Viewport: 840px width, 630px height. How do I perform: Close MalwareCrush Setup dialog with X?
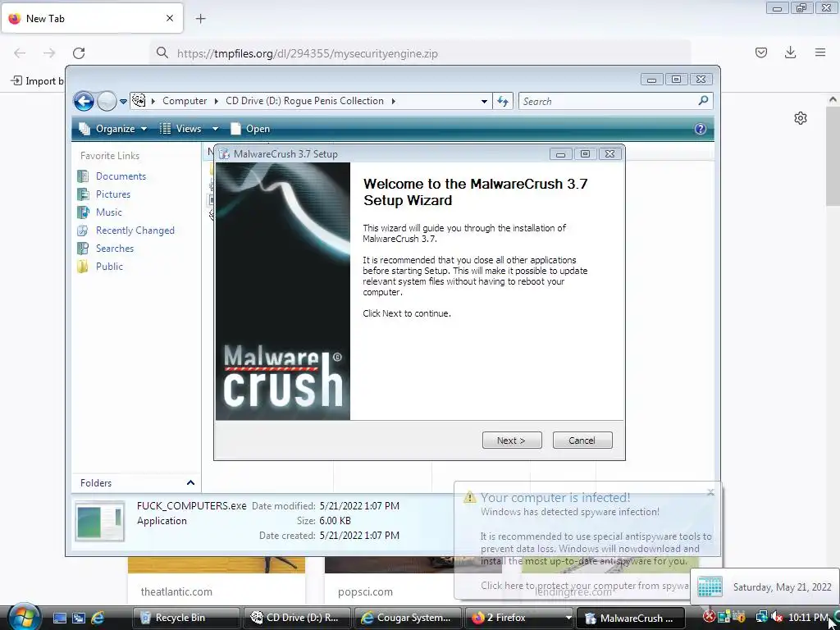609,154
